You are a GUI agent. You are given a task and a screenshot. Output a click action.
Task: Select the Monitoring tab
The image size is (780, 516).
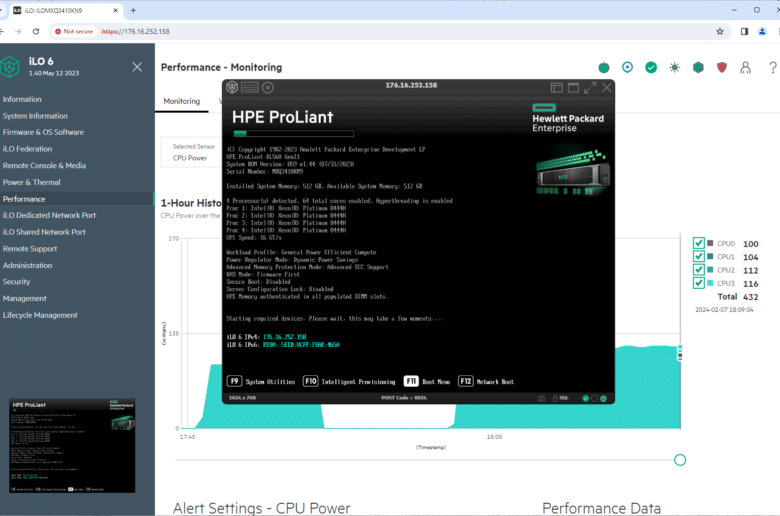tap(182, 101)
